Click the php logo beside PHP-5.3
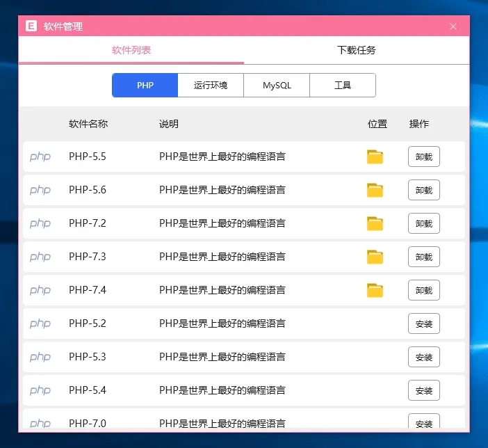Image resolution: width=488 pixels, height=448 pixels. pyautogui.click(x=40, y=357)
